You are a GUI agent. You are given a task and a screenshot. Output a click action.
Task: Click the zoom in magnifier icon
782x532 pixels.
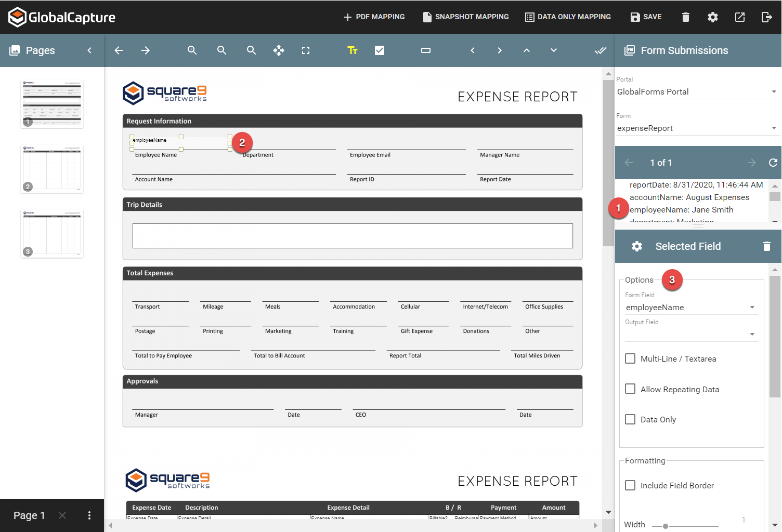point(192,50)
